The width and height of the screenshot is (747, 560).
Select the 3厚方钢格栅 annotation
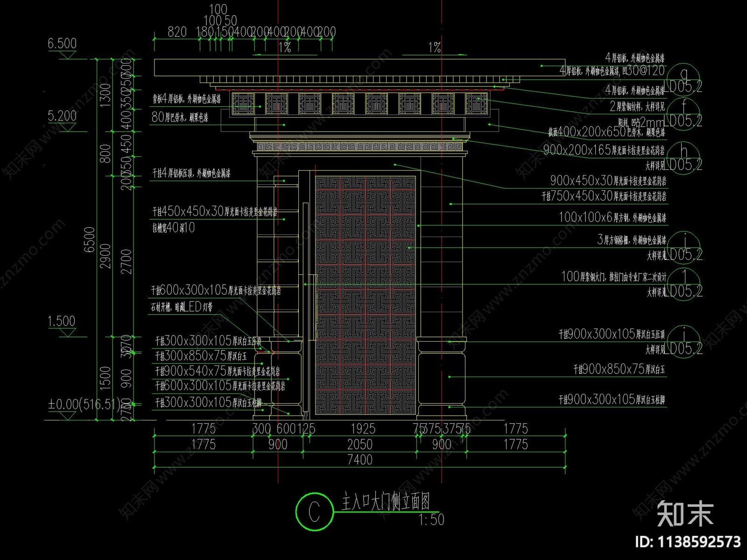(x=632, y=240)
